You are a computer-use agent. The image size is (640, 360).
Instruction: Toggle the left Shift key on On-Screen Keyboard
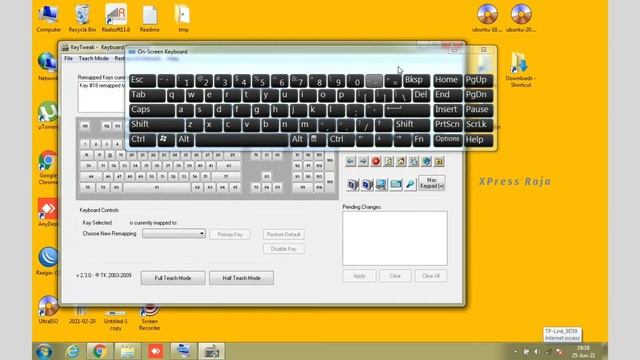157,125
